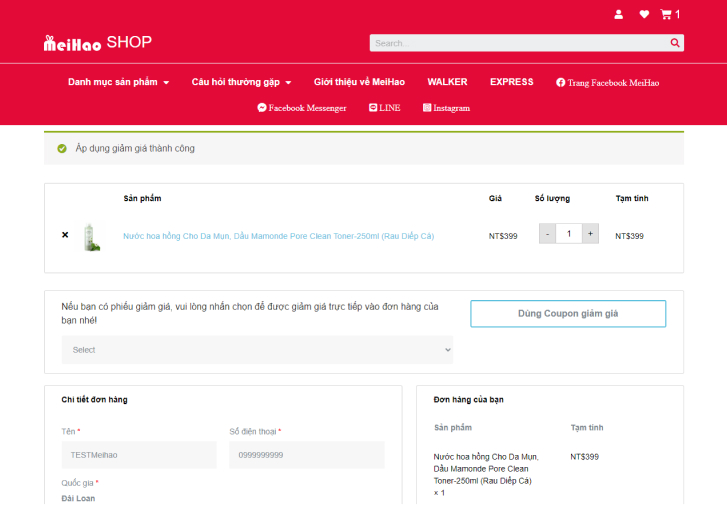Expand Danh mục sản phẩm menu
The height and width of the screenshot is (505, 727).
click(x=118, y=82)
